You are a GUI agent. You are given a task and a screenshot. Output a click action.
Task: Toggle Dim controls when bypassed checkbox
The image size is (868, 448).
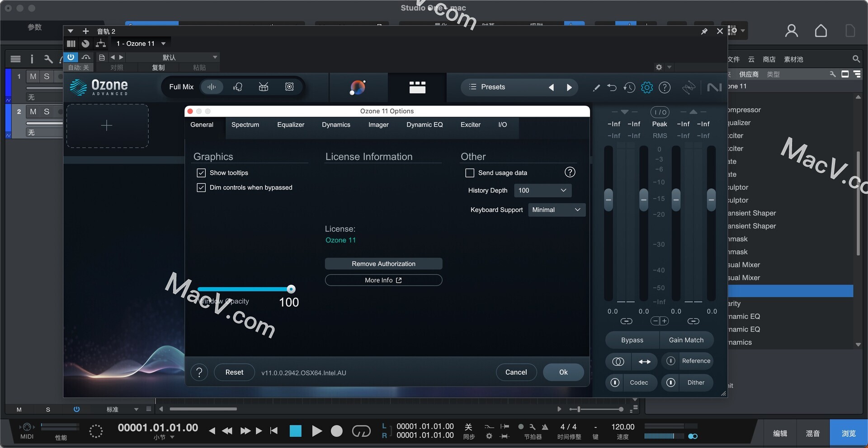[201, 187]
